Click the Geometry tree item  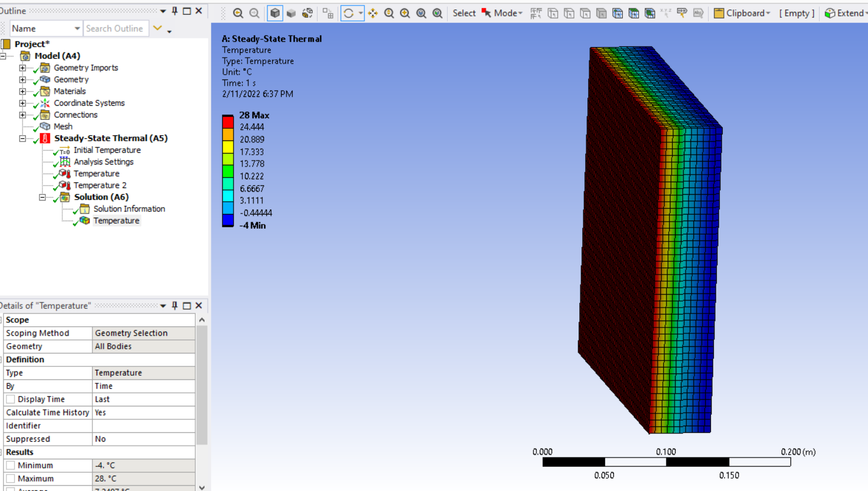71,79
